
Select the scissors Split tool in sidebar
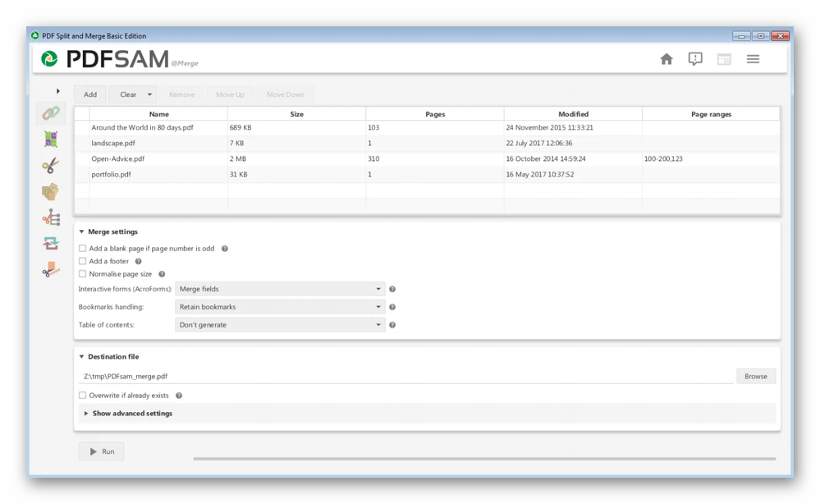51,166
